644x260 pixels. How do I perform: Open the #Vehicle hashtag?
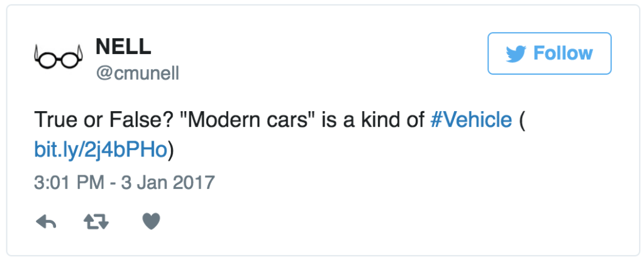point(471,120)
